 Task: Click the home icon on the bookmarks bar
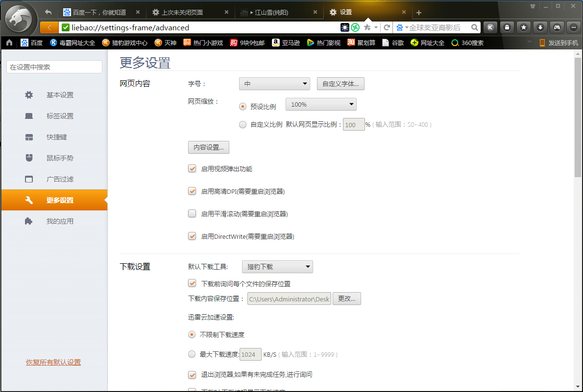pos(9,43)
